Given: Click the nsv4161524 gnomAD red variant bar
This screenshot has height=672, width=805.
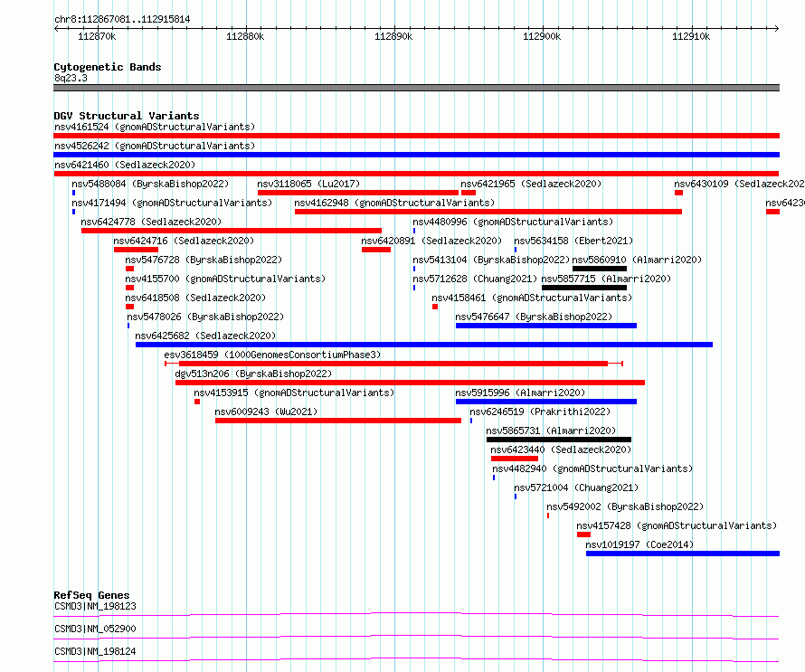Looking at the screenshot, I should 416,136.
